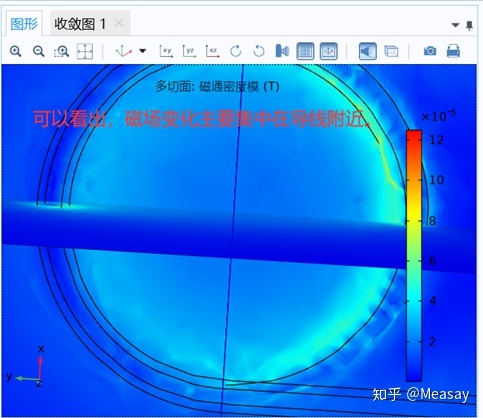This screenshot has width=483, height=418.
Task: Go to default 3D view axes icon
Action: point(123,51)
